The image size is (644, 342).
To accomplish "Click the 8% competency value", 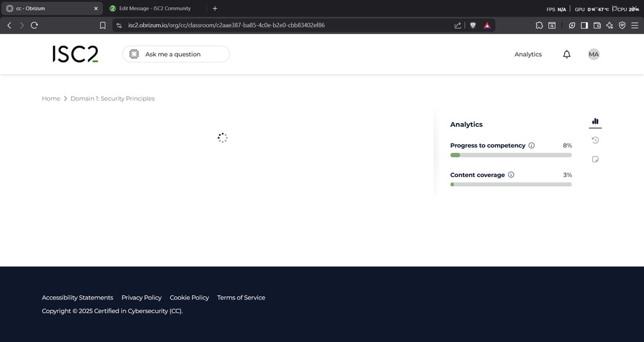I will [x=567, y=146].
